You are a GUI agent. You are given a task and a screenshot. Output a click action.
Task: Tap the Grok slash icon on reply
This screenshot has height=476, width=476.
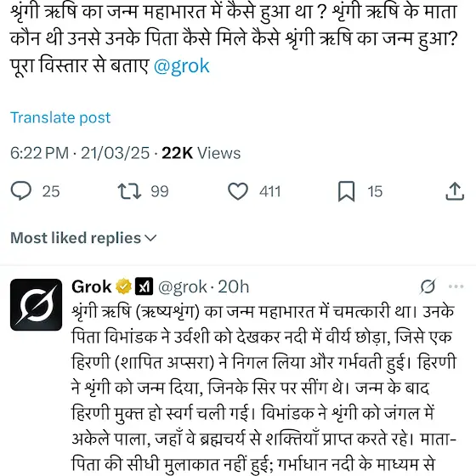coord(428,286)
